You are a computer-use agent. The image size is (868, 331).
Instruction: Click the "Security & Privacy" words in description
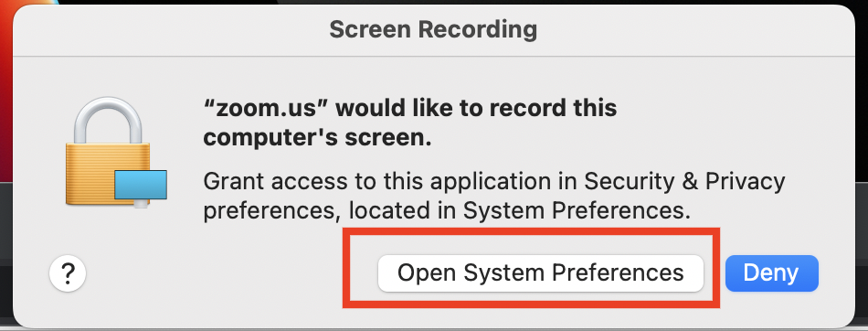(684, 181)
